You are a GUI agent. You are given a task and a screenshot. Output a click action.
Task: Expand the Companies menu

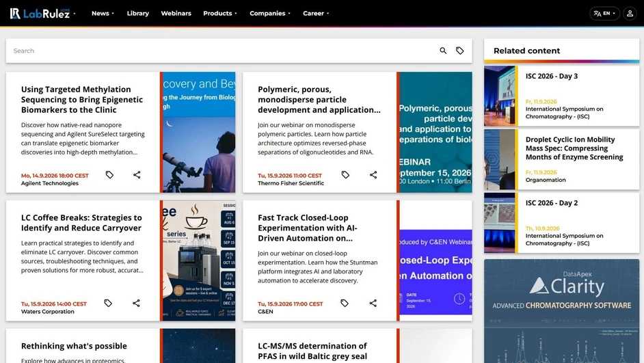tap(270, 14)
